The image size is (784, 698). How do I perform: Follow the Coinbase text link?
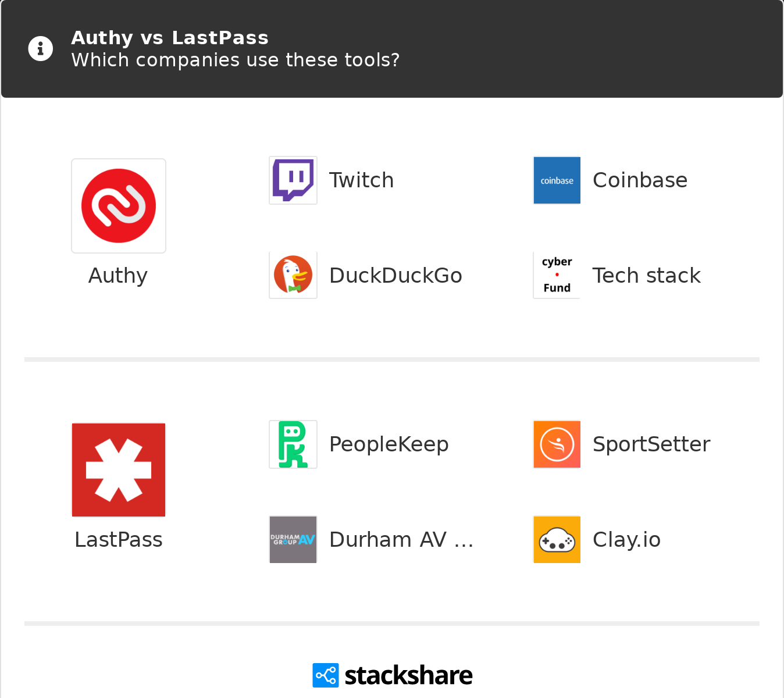coord(640,180)
